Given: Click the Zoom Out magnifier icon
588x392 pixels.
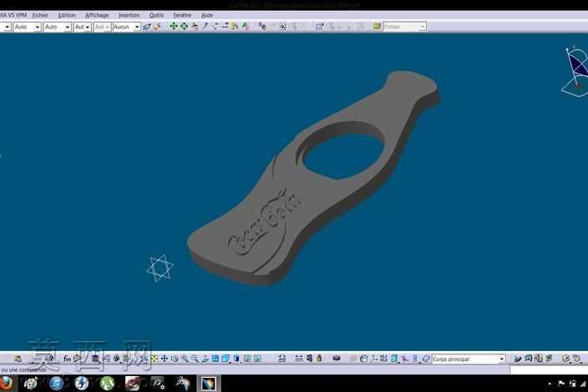Looking at the screenshot, I should tap(195, 359).
